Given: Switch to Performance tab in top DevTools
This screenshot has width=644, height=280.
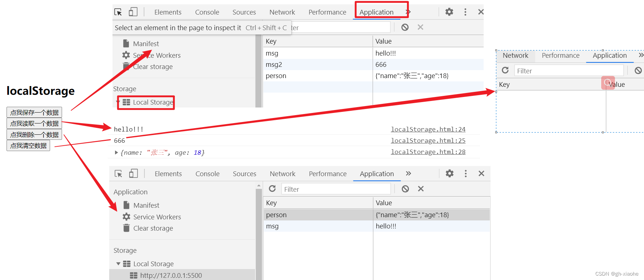Looking at the screenshot, I should tap(327, 12).
